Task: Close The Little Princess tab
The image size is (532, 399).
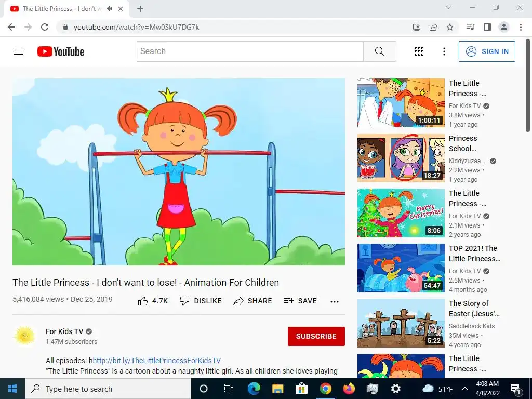Action: 121,9
